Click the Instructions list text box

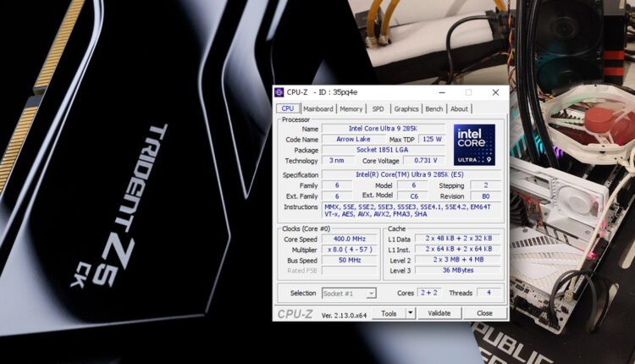[412, 211]
